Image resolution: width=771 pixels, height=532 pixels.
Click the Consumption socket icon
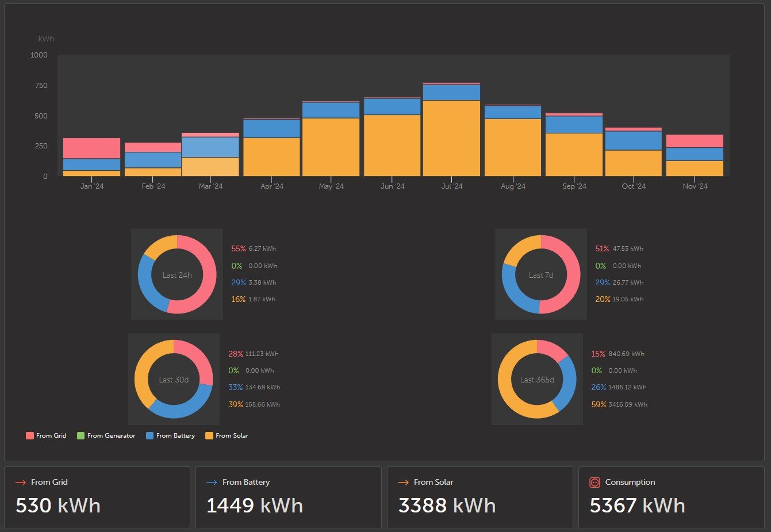tap(595, 483)
